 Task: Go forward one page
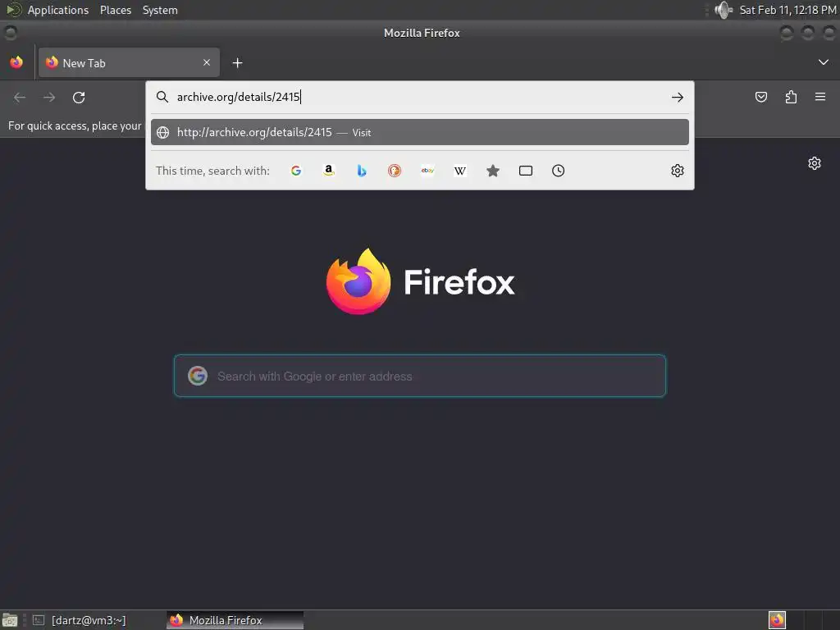(x=49, y=98)
